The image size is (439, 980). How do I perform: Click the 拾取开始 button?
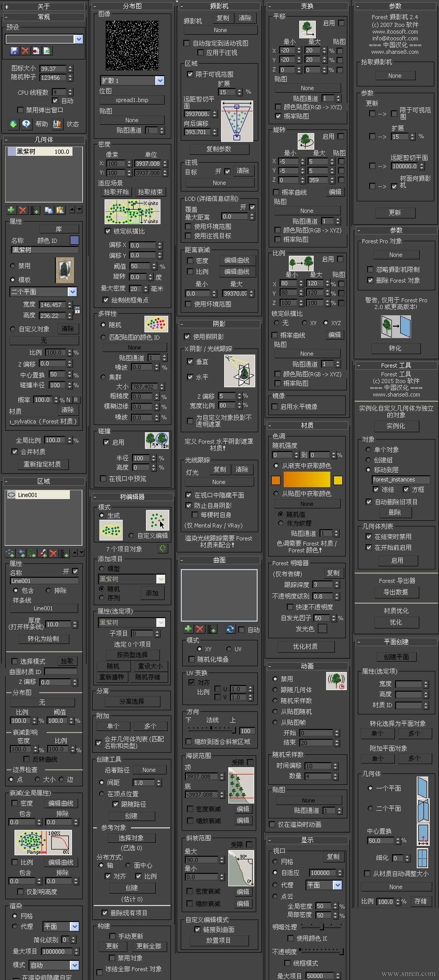[116, 192]
